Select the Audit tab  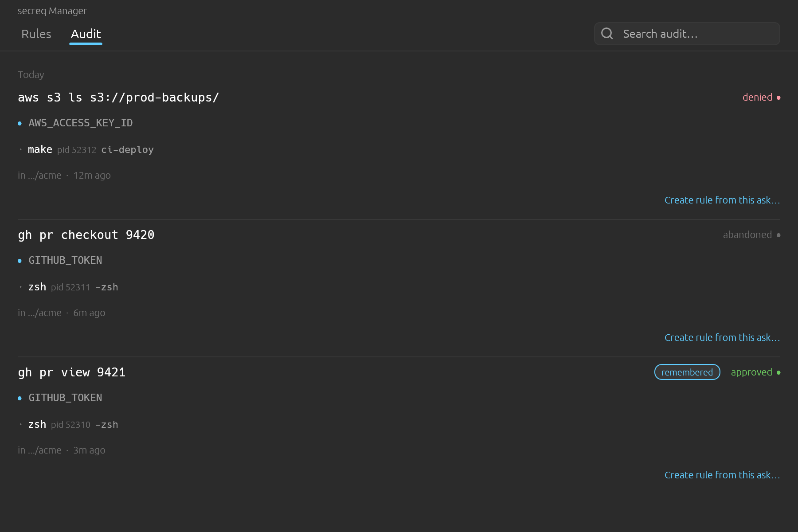pyautogui.click(x=86, y=34)
